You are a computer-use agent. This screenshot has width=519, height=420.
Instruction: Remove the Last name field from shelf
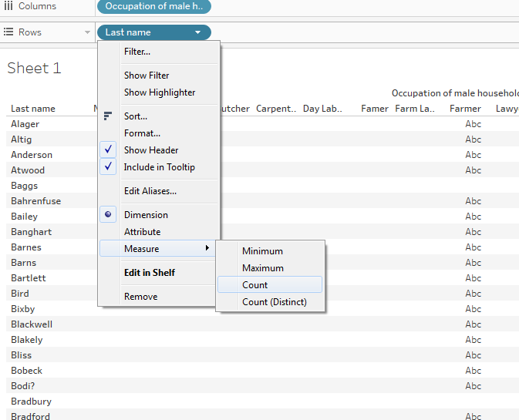(x=140, y=297)
